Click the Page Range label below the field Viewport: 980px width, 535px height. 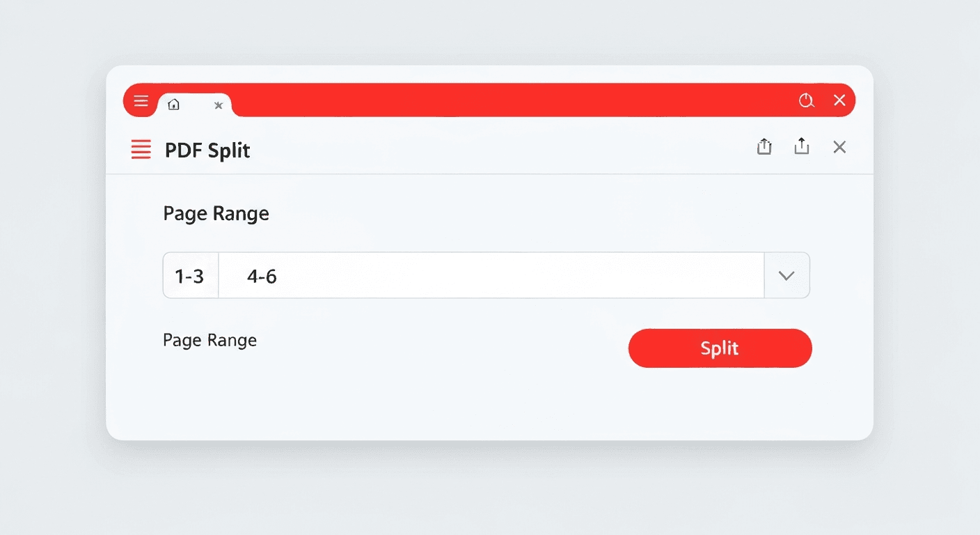(x=210, y=340)
